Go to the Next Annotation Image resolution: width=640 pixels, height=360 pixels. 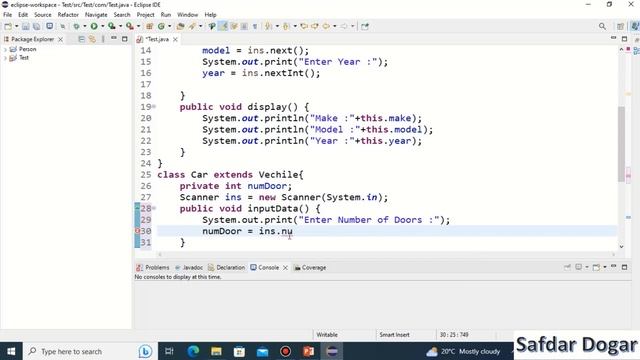tap(268, 26)
